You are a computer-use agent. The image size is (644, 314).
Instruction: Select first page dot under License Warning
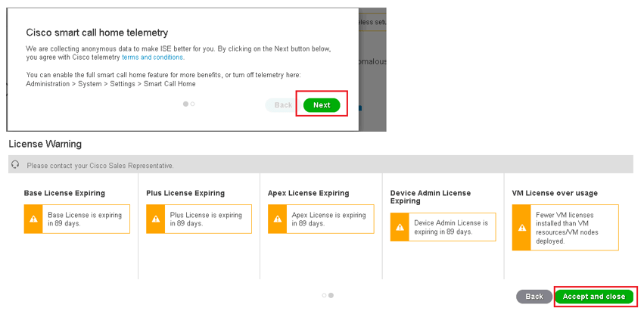point(324,295)
